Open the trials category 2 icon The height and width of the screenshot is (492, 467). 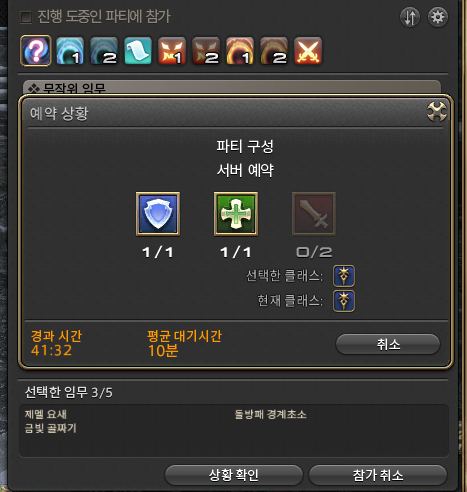click(x=206, y=51)
